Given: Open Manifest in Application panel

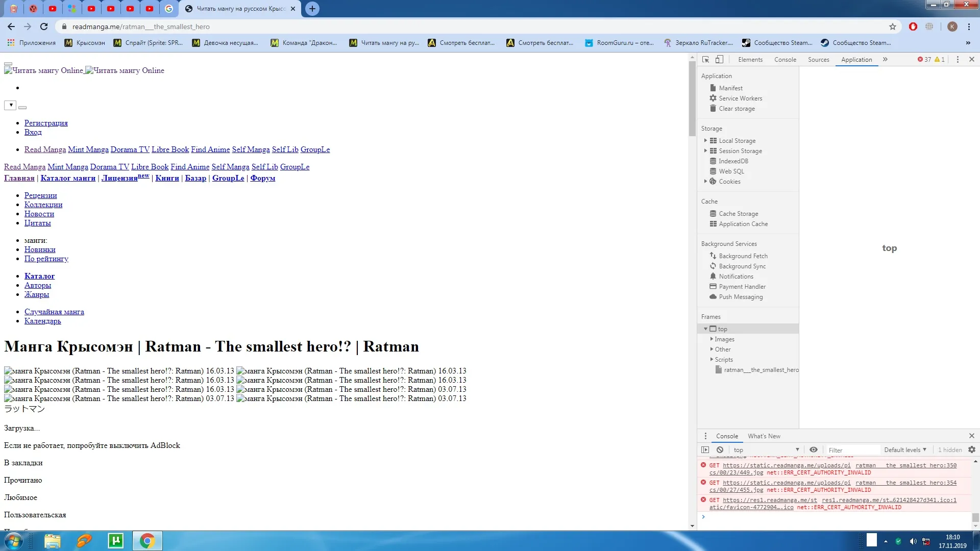Looking at the screenshot, I should (x=730, y=88).
